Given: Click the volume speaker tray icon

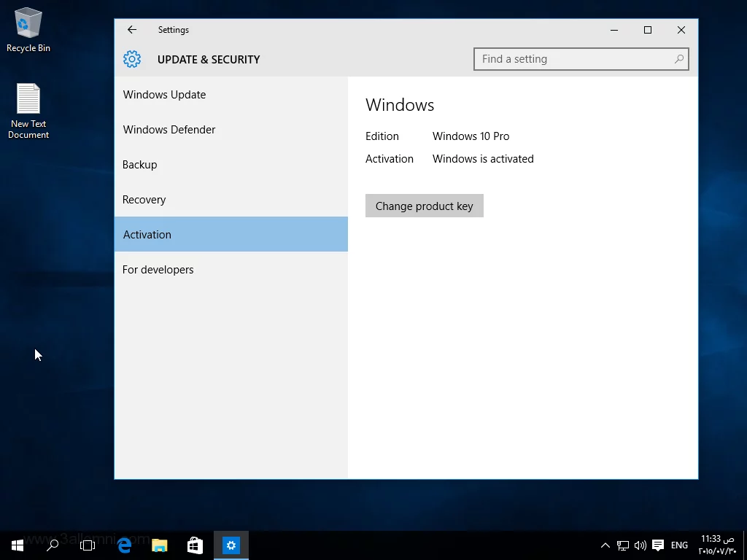Looking at the screenshot, I should [x=640, y=545].
